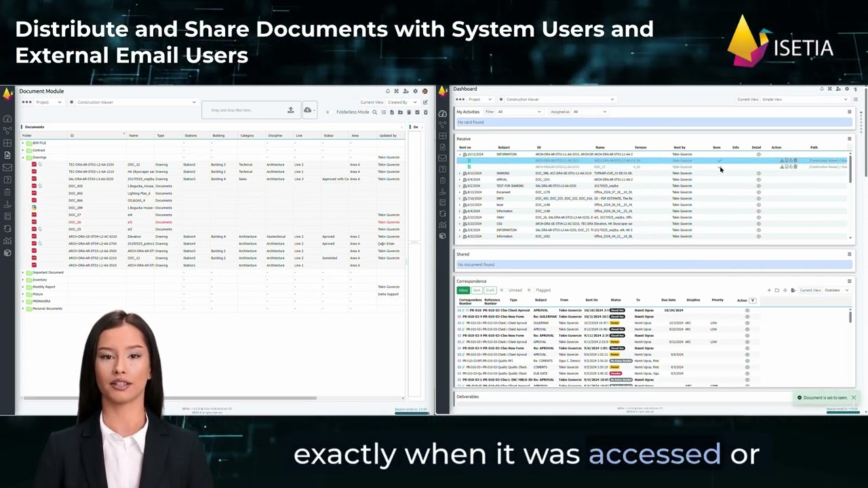Image resolution: width=868 pixels, height=488 pixels.
Task: Click the trash icon at end of document toolbar
Action: pos(425,113)
